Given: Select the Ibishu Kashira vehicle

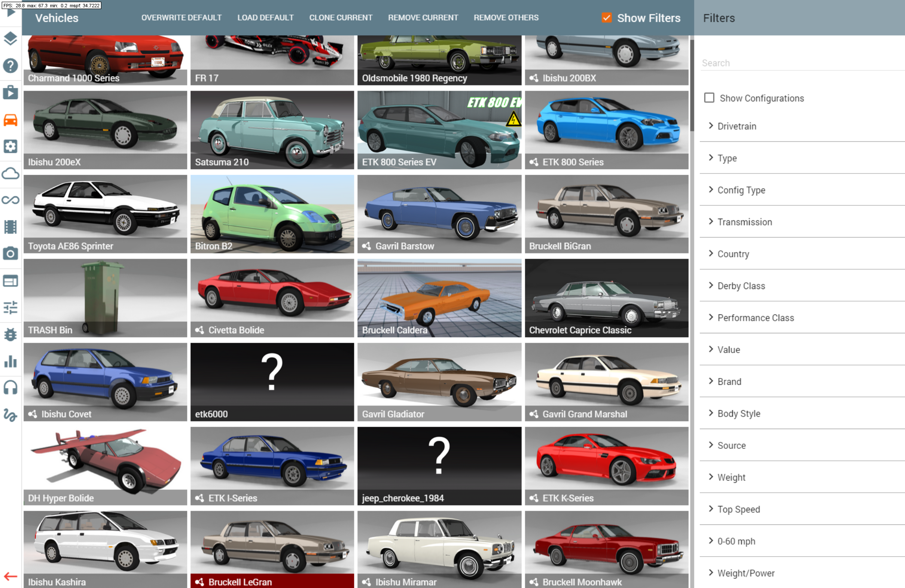Looking at the screenshot, I should coord(105,549).
